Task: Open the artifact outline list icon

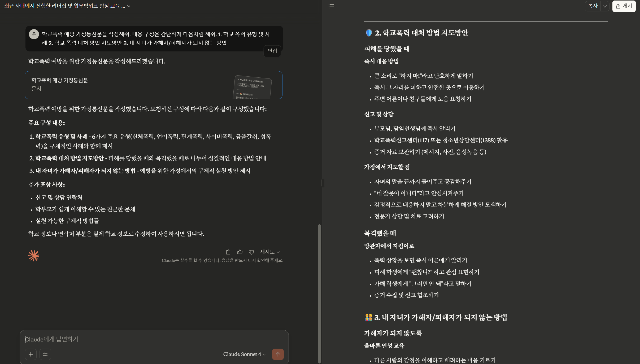Action: tap(331, 6)
